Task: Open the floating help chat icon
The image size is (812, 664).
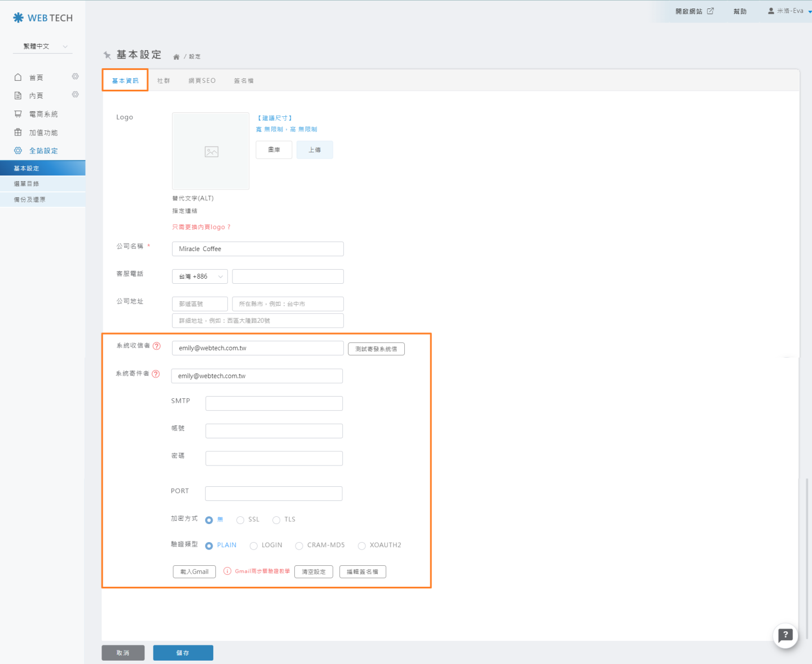Action: (785, 636)
